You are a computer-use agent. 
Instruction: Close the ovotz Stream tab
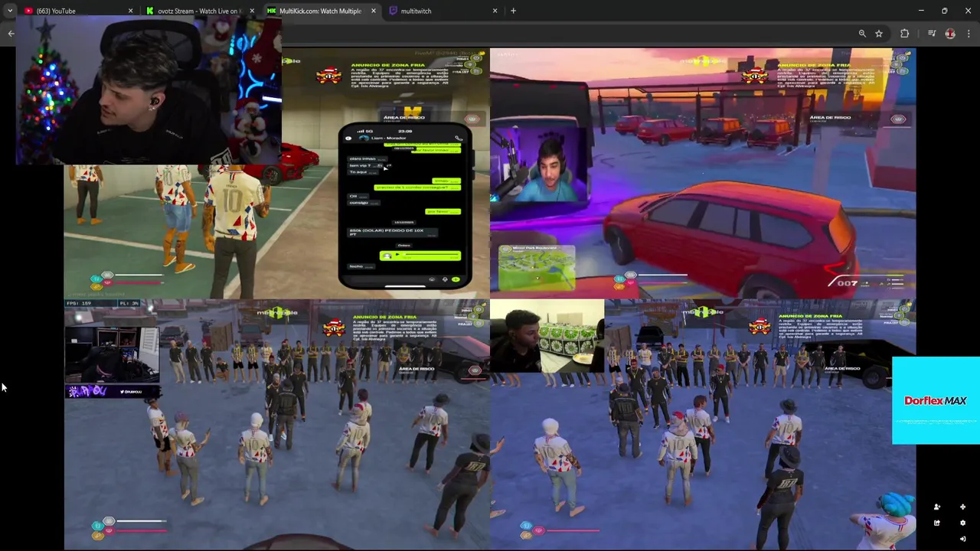252,11
